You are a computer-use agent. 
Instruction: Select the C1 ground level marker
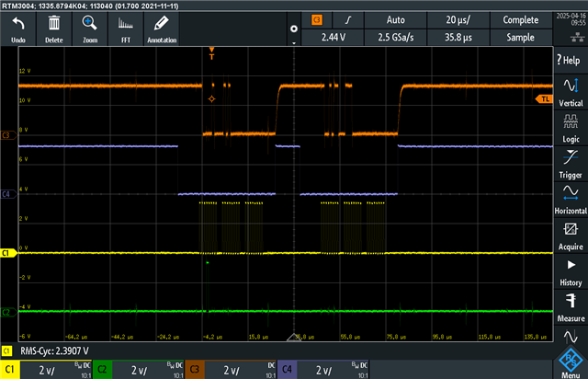8,253
